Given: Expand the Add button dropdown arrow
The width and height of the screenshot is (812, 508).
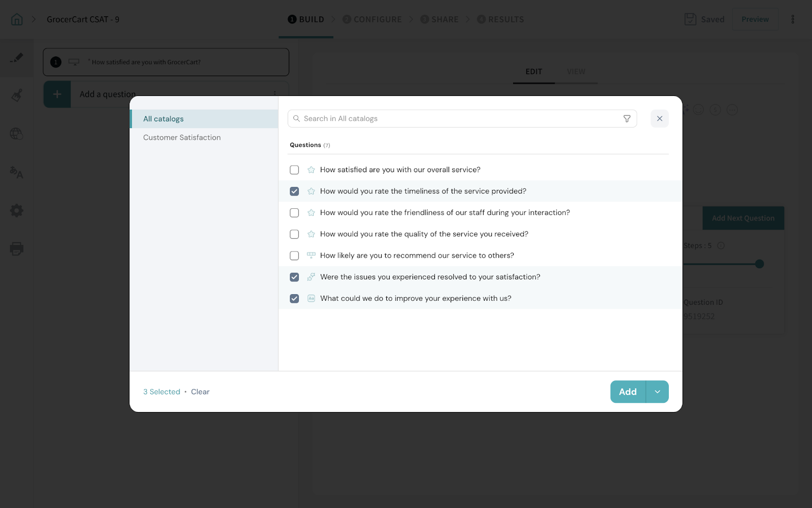Looking at the screenshot, I should click(x=657, y=392).
